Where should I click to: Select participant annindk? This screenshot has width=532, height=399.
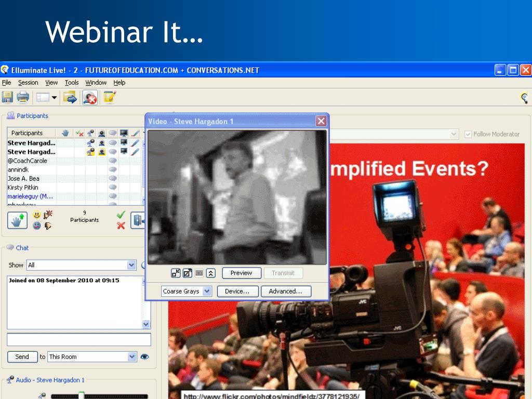[x=18, y=170]
